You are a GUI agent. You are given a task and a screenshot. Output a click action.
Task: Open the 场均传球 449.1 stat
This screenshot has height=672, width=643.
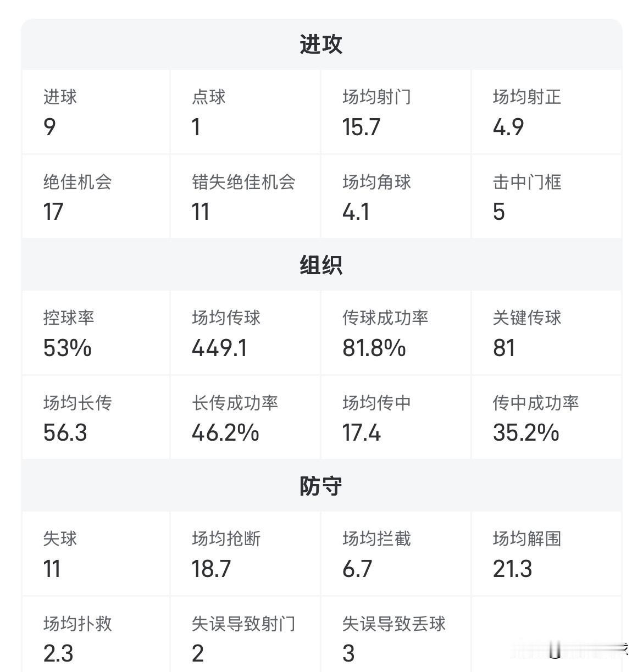(x=245, y=333)
